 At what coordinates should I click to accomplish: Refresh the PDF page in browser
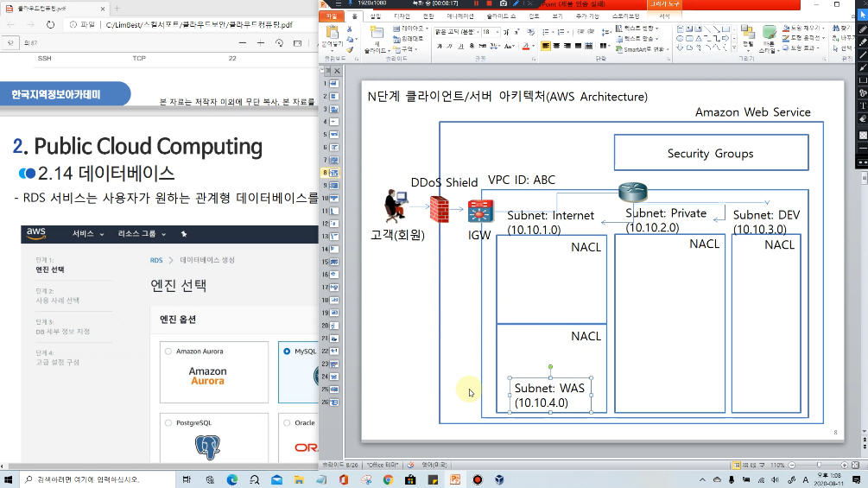click(x=50, y=25)
